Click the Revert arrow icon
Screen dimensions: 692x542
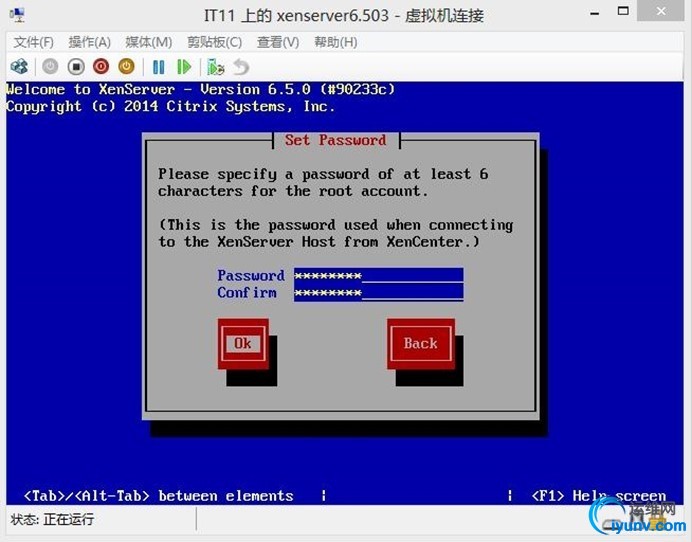[241, 67]
